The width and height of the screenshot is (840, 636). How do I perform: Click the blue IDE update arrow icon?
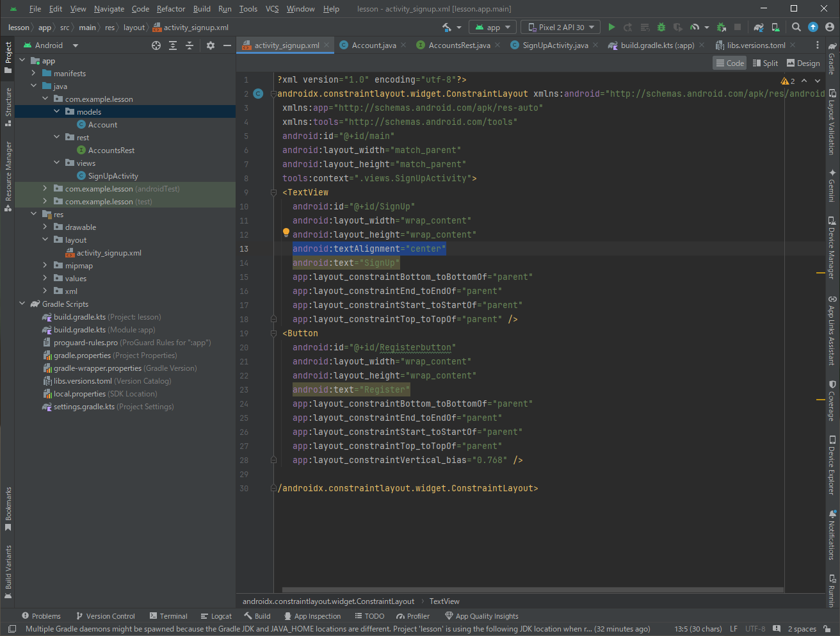(x=813, y=27)
